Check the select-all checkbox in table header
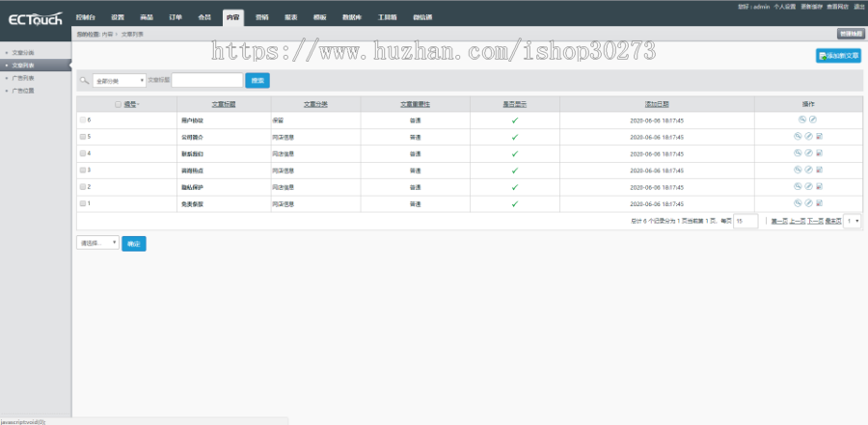The width and height of the screenshot is (868, 425). click(x=118, y=103)
